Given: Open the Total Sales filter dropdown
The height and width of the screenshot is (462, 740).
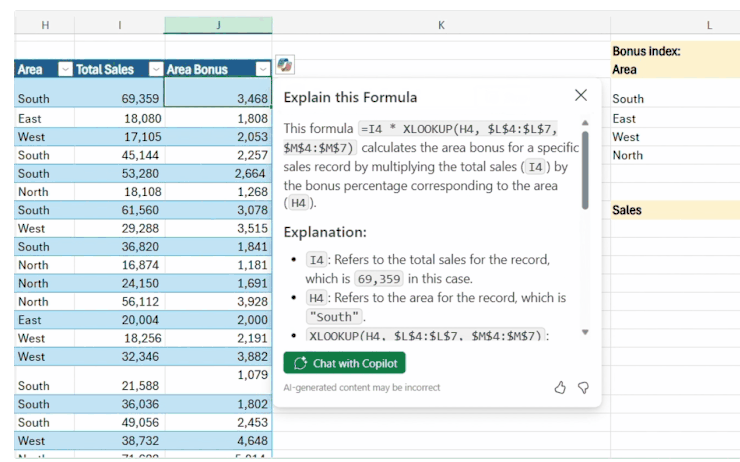Looking at the screenshot, I should [156, 69].
